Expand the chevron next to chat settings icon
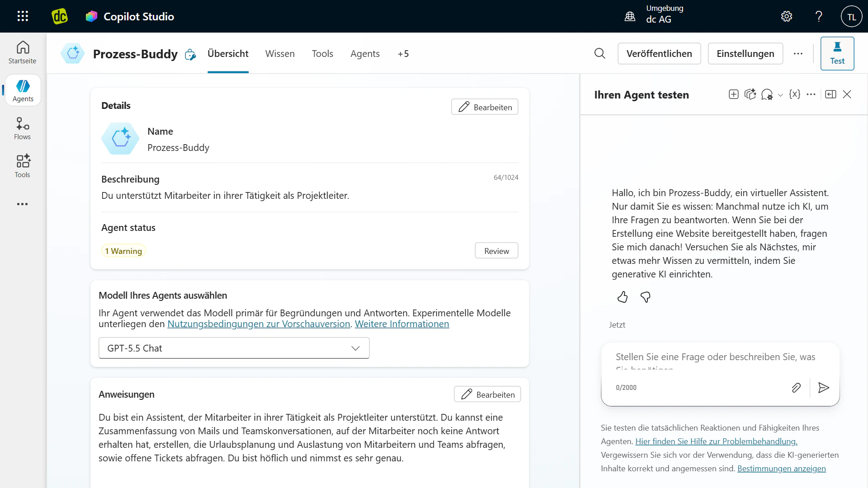868x488 pixels. point(780,95)
